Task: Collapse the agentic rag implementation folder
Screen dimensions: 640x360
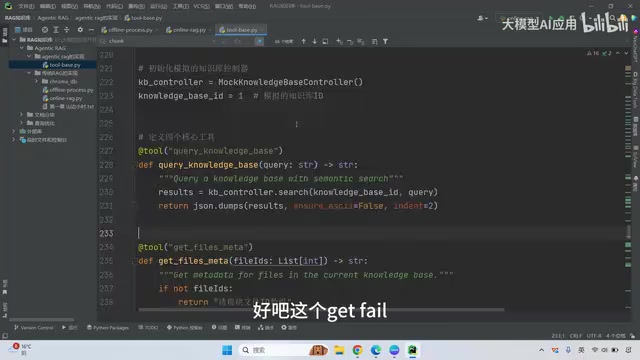Action: tap(29, 56)
